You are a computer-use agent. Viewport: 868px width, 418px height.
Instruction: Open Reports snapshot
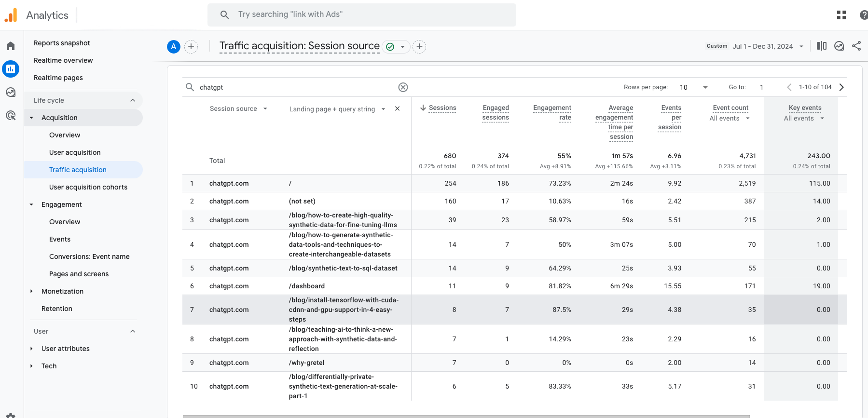click(x=62, y=43)
